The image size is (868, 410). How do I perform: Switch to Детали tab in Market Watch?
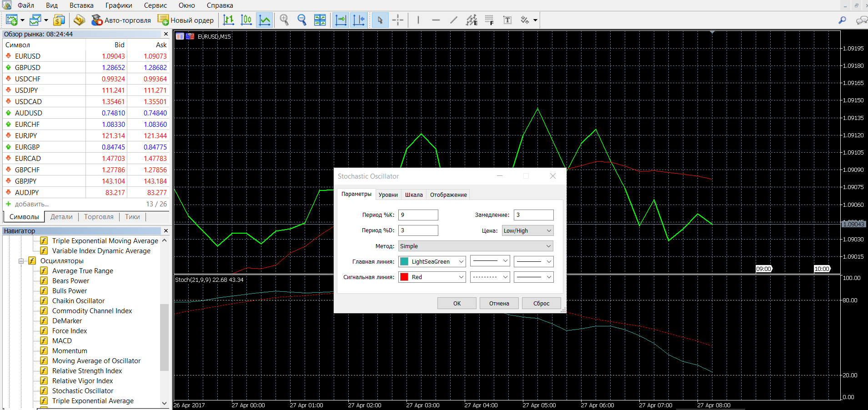click(x=61, y=217)
